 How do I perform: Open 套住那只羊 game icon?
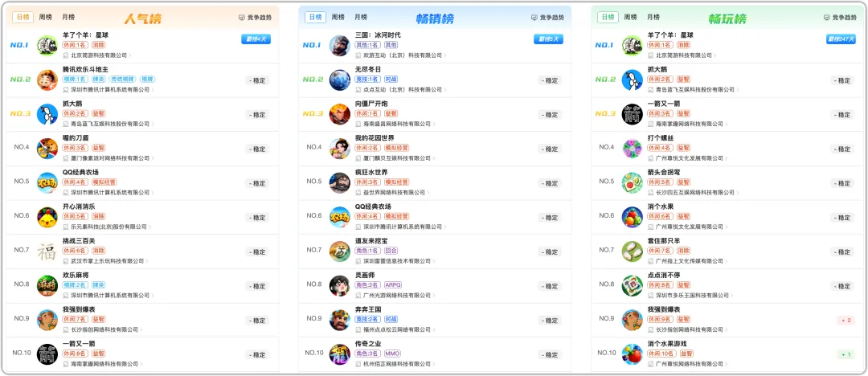632,251
